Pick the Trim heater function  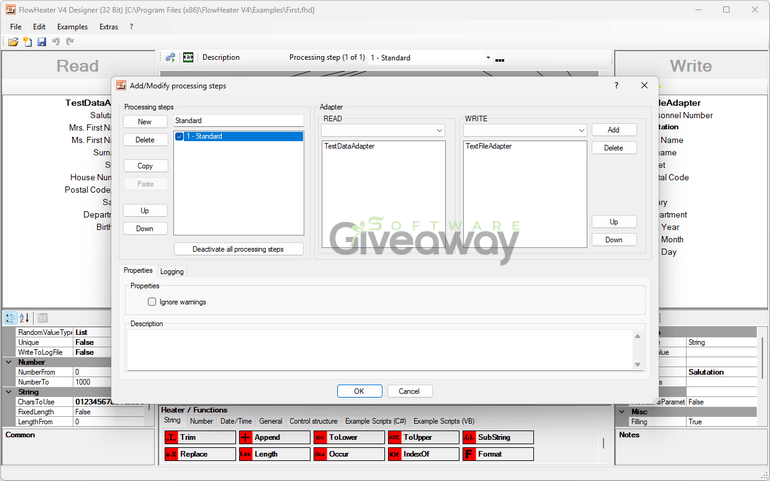pyautogui.click(x=200, y=437)
